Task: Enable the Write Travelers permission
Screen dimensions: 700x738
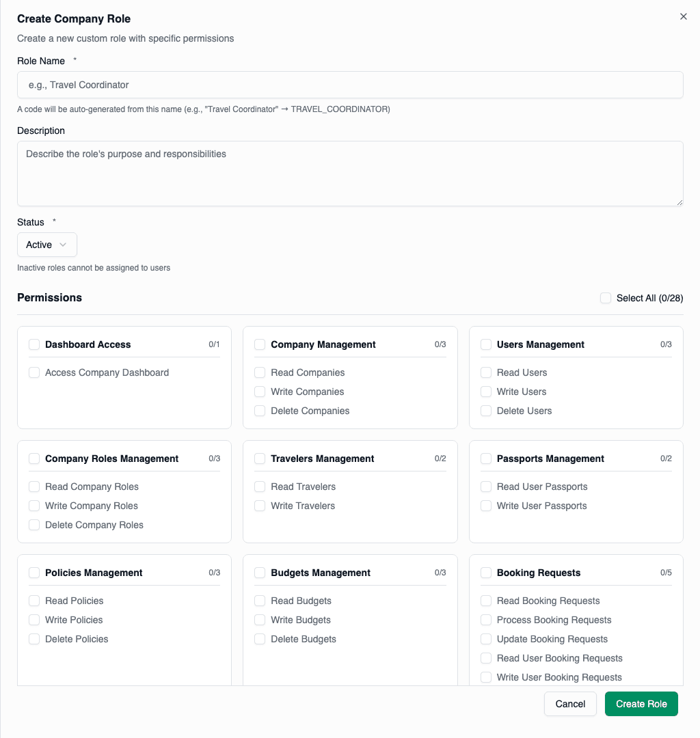Action: click(260, 506)
